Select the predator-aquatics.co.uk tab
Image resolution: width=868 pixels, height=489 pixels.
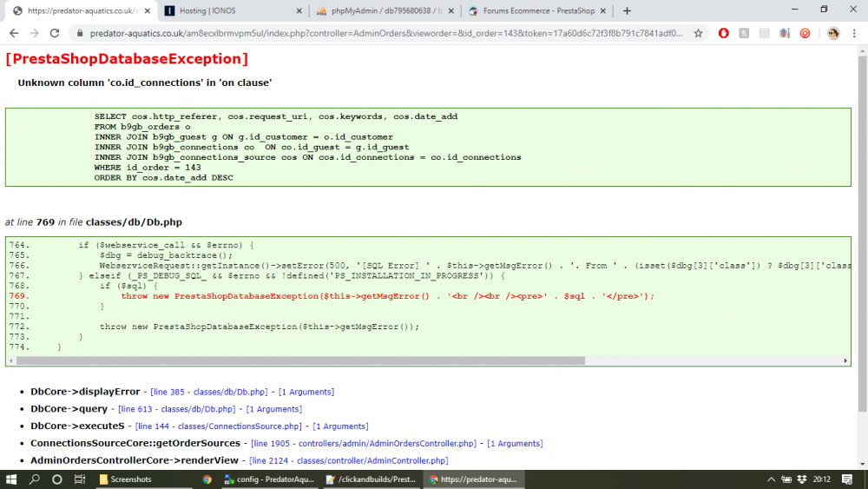(82, 10)
